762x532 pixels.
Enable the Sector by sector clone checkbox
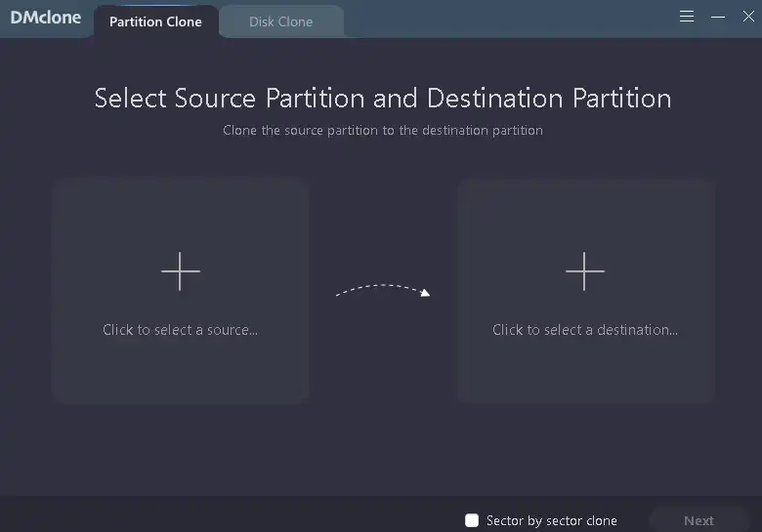coord(472,520)
